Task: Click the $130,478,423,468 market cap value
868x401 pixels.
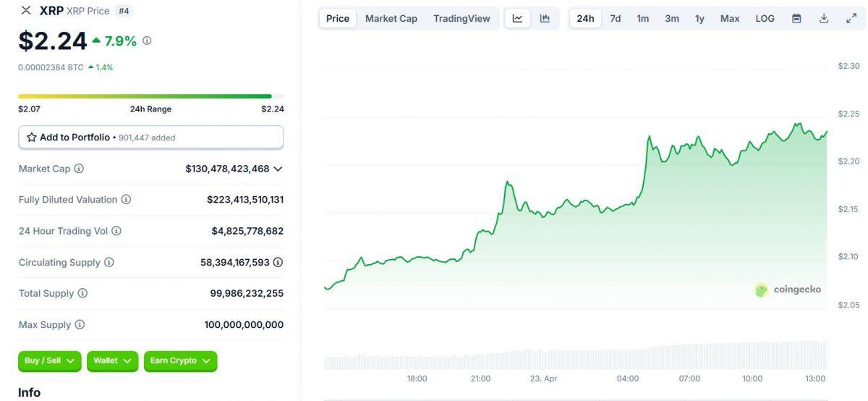Action: [x=227, y=169]
